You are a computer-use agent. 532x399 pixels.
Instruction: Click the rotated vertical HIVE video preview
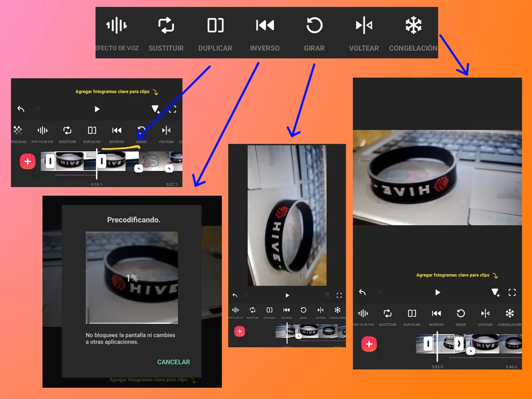coord(287,215)
